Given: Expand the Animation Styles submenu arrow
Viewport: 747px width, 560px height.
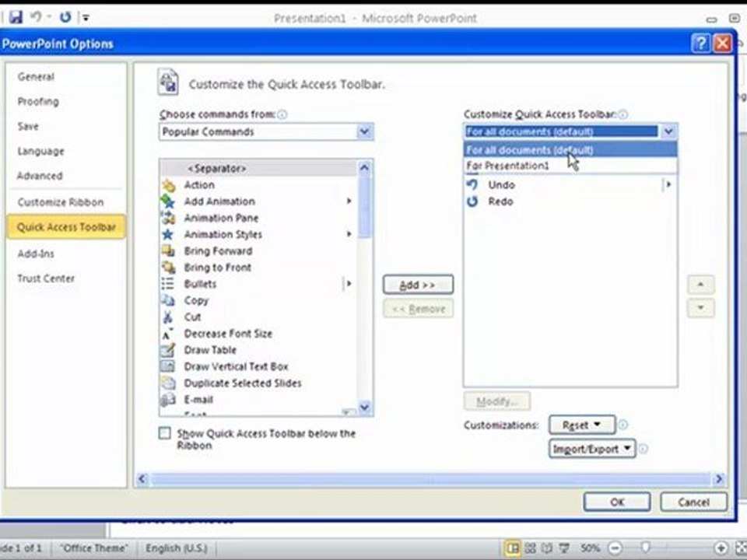Looking at the screenshot, I should 349,234.
